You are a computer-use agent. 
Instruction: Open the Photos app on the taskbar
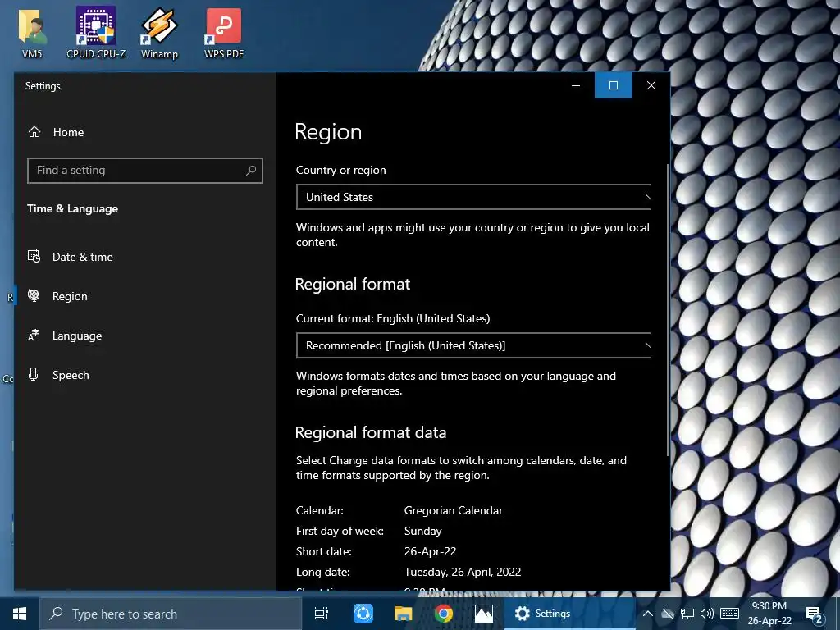point(484,614)
